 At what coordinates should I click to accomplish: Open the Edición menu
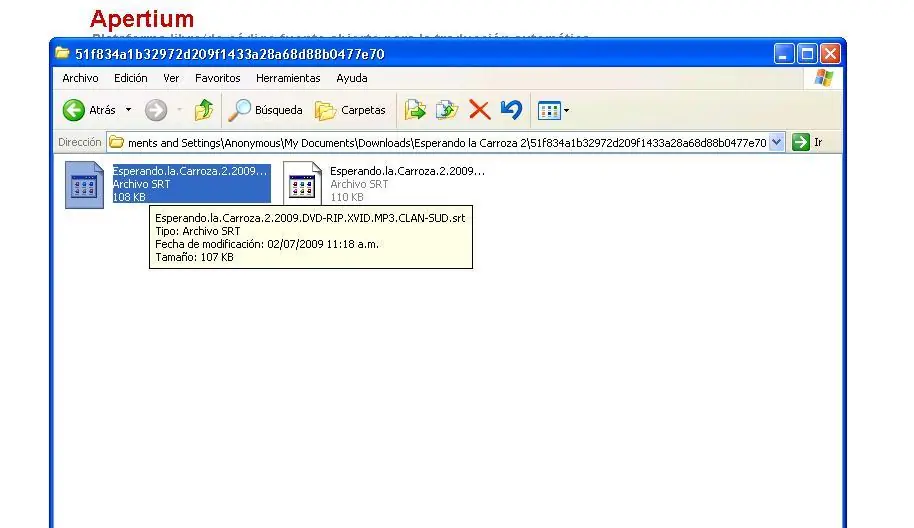[x=131, y=78]
